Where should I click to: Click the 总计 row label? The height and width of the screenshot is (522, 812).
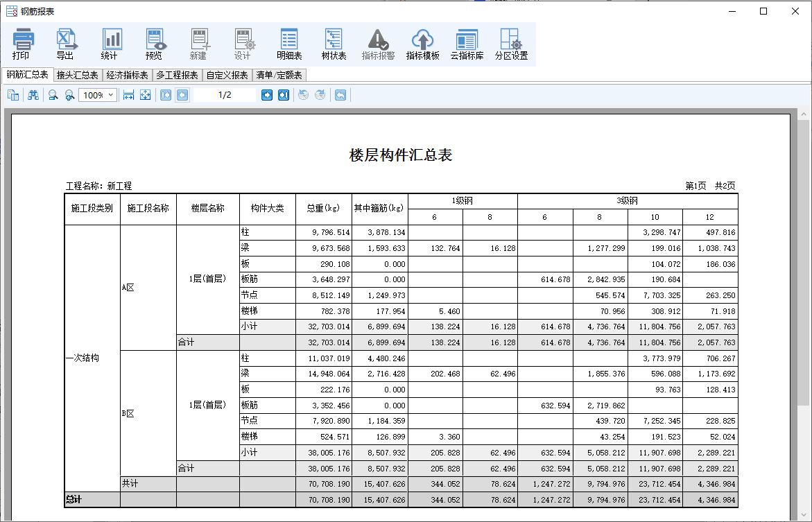[x=74, y=500]
